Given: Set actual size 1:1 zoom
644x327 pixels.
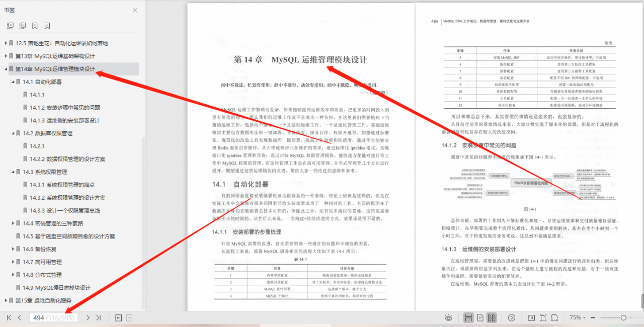Looking at the screenshot, I should coord(531,317).
